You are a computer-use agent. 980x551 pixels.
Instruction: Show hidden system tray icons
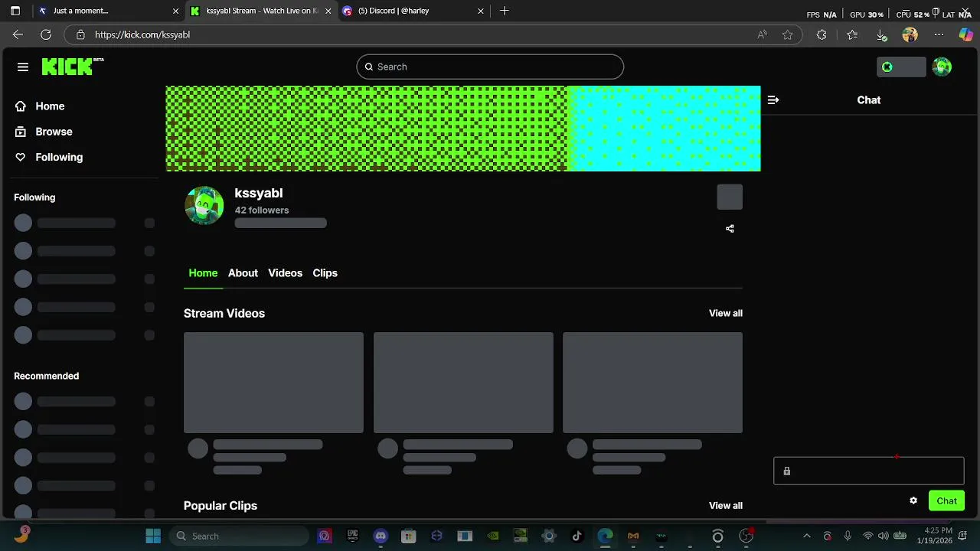806,536
